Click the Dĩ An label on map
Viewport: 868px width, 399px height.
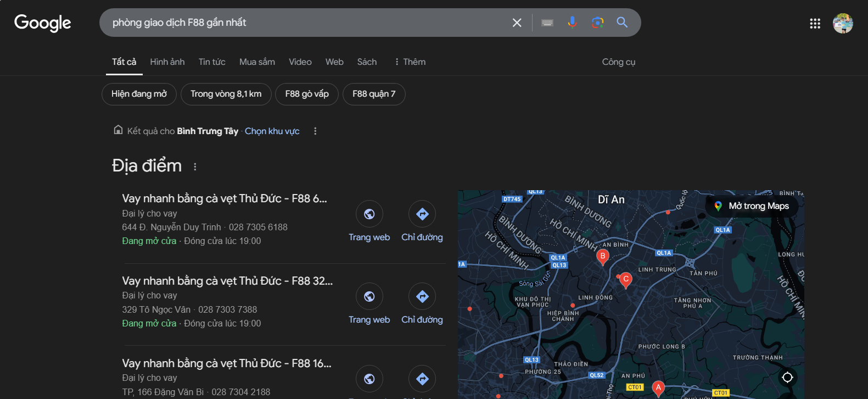coord(611,199)
